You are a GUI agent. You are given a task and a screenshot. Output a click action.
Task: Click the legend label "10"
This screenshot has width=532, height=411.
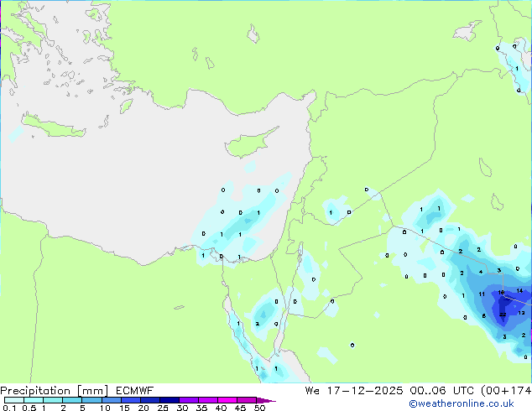pos(105,408)
